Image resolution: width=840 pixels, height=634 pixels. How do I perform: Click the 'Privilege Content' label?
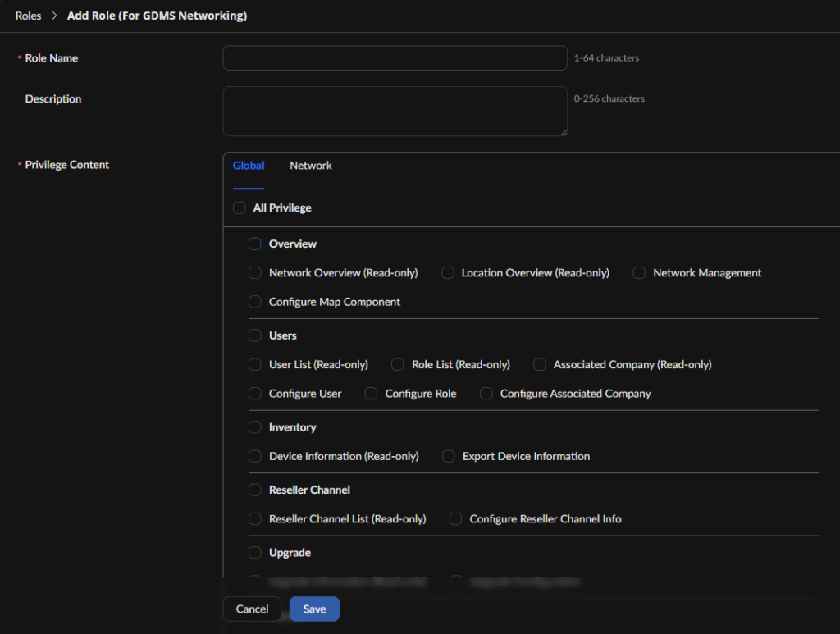click(67, 165)
